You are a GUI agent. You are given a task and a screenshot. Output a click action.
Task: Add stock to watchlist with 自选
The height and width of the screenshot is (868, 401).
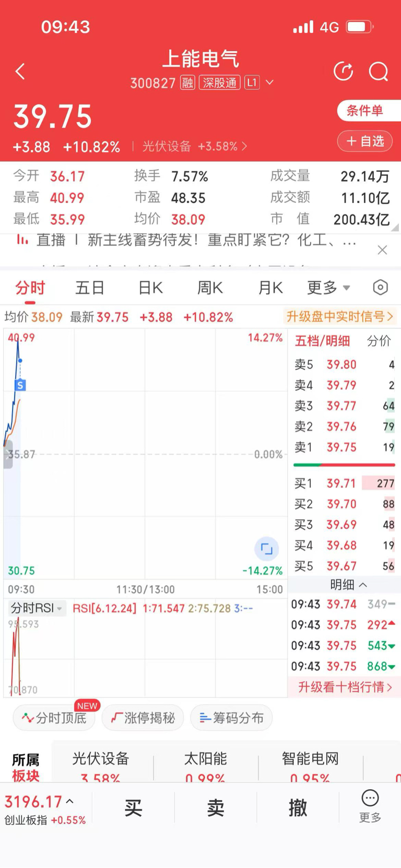pos(365,141)
